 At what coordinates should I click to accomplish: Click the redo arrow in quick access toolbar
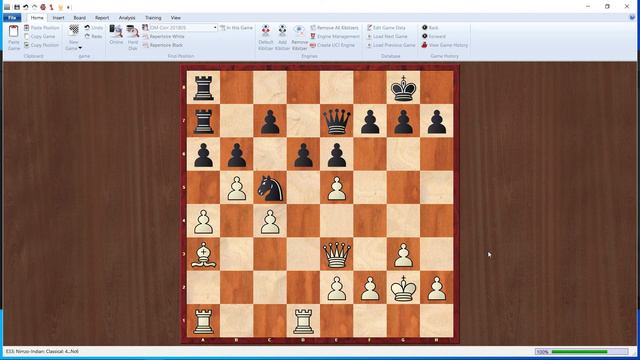(x=34, y=7)
